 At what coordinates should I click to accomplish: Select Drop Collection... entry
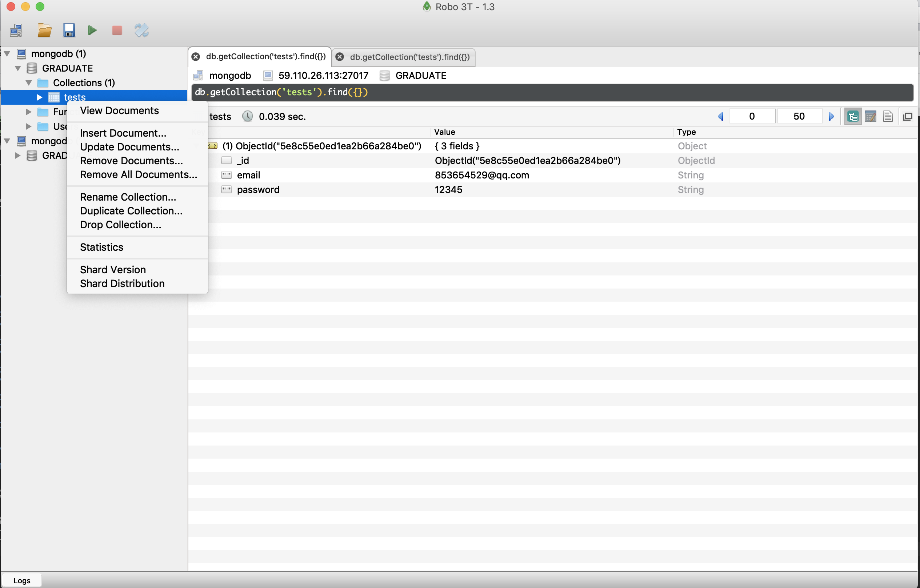[137, 225]
